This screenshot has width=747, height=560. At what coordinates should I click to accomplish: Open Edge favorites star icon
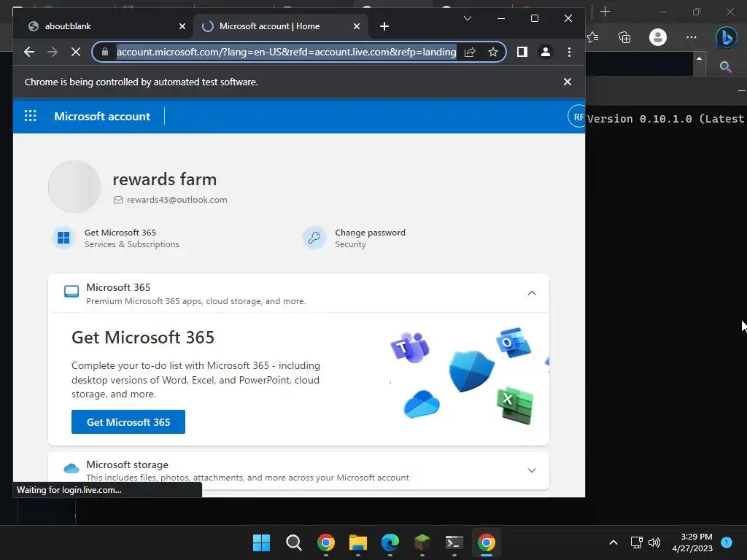592,37
